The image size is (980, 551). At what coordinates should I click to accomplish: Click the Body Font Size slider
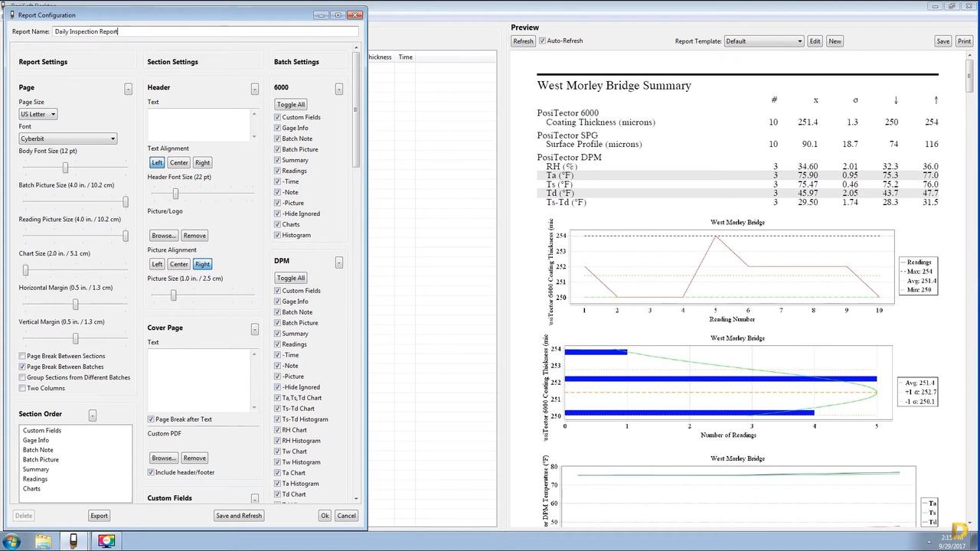click(x=65, y=168)
